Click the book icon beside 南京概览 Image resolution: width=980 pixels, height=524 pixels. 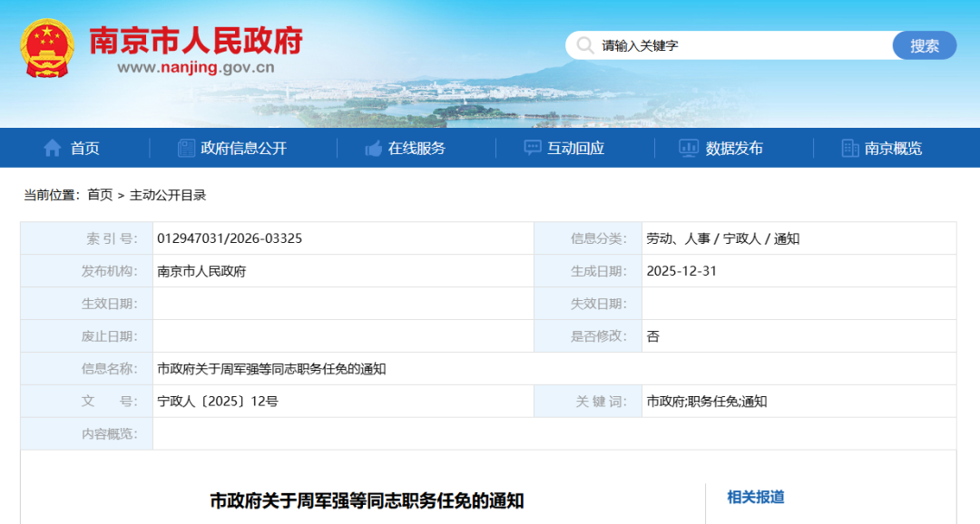849,148
